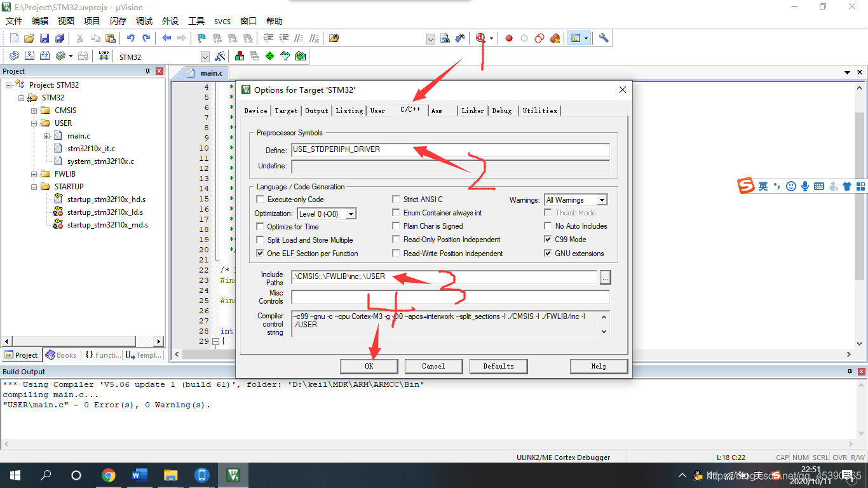Enable Execute-only Code checkbox

point(260,200)
